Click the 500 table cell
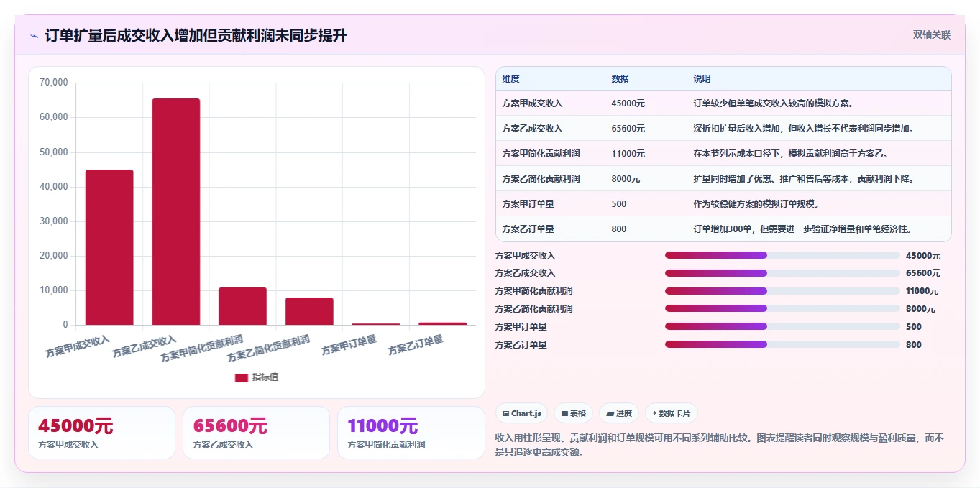Viewport: 980px width, 488px height. click(x=618, y=204)
